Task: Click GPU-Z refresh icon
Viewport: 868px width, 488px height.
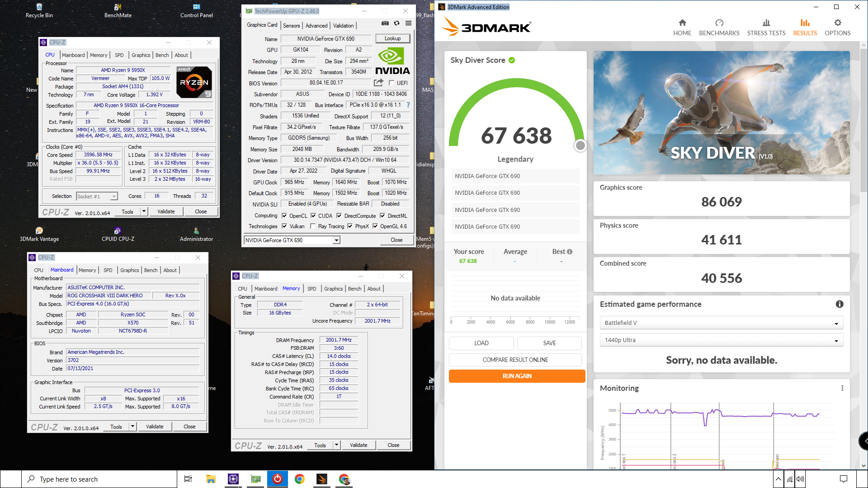Action: (x=396, y=23)
